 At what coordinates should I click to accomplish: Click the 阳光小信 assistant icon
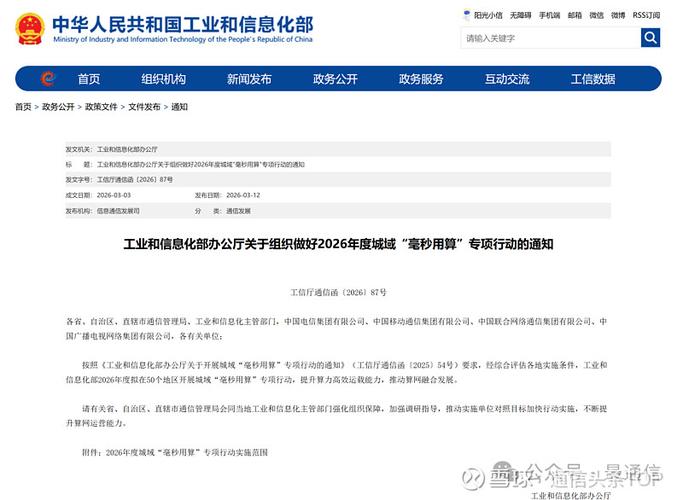(467, 15)
